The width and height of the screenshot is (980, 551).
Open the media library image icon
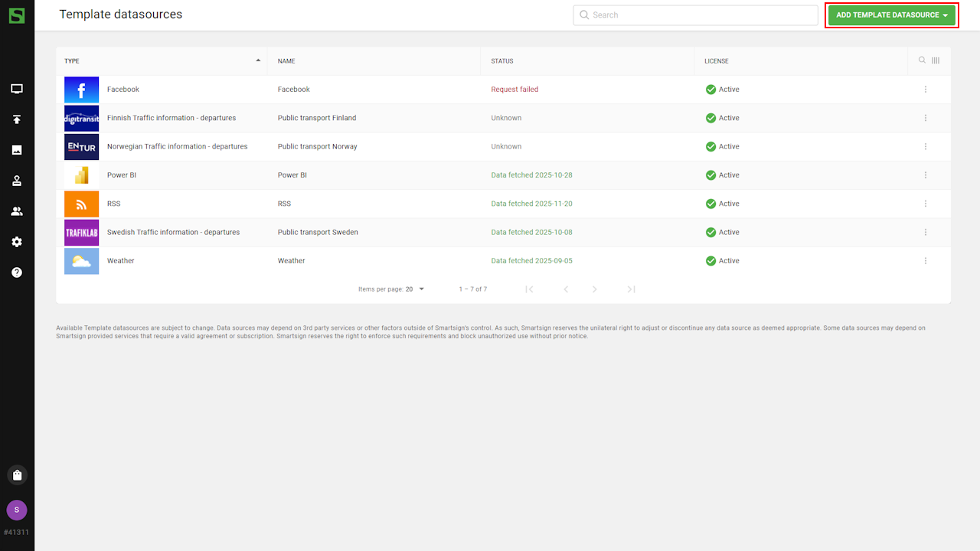tap(17, 150)
